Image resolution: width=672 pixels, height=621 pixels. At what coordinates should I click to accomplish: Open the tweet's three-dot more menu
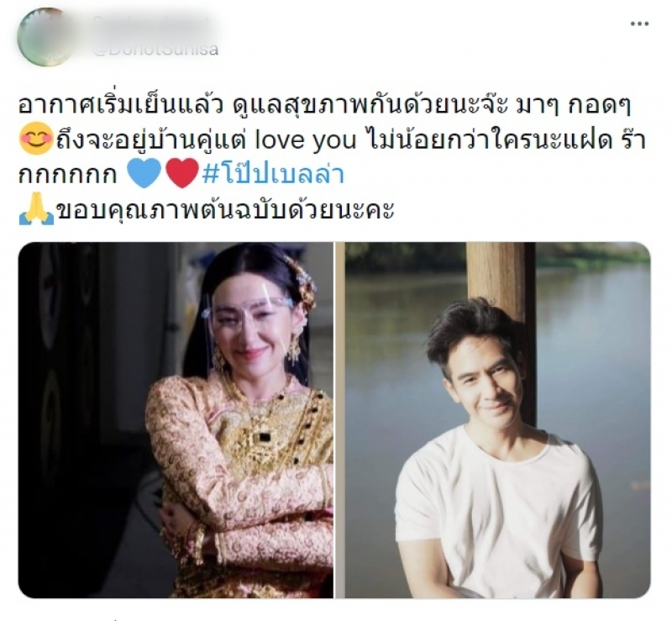point(639,24)
